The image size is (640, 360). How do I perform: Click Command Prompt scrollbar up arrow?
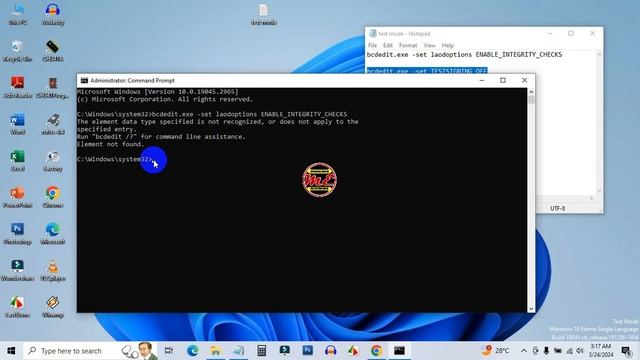tap(531, 92)
